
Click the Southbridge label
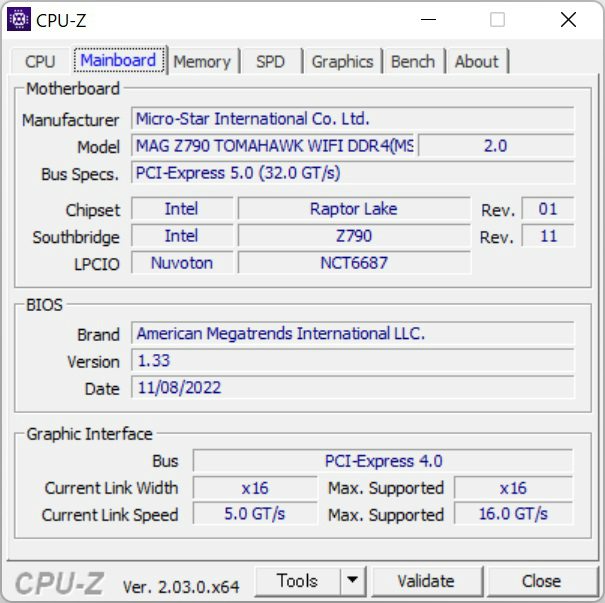[x=76, y=237]
